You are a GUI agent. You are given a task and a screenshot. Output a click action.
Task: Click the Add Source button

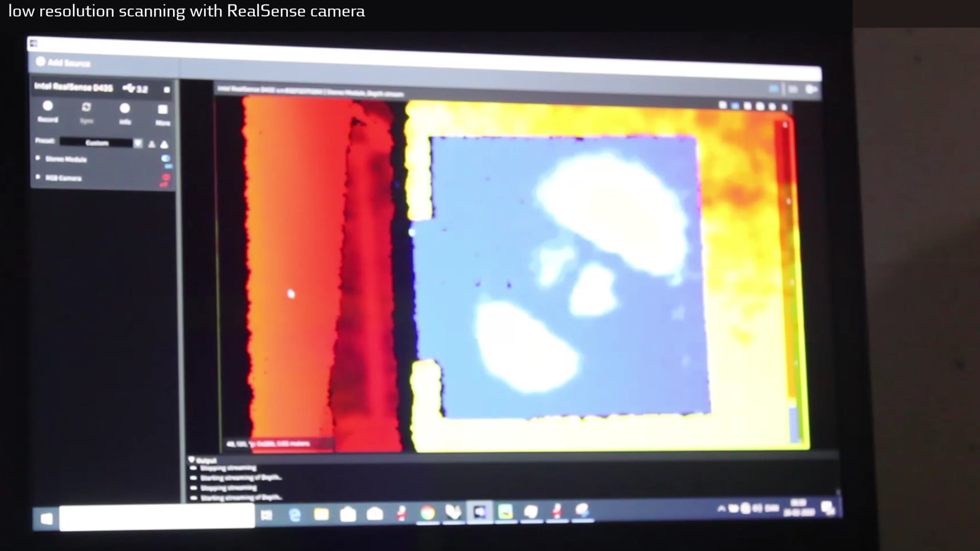pos(63,62)
